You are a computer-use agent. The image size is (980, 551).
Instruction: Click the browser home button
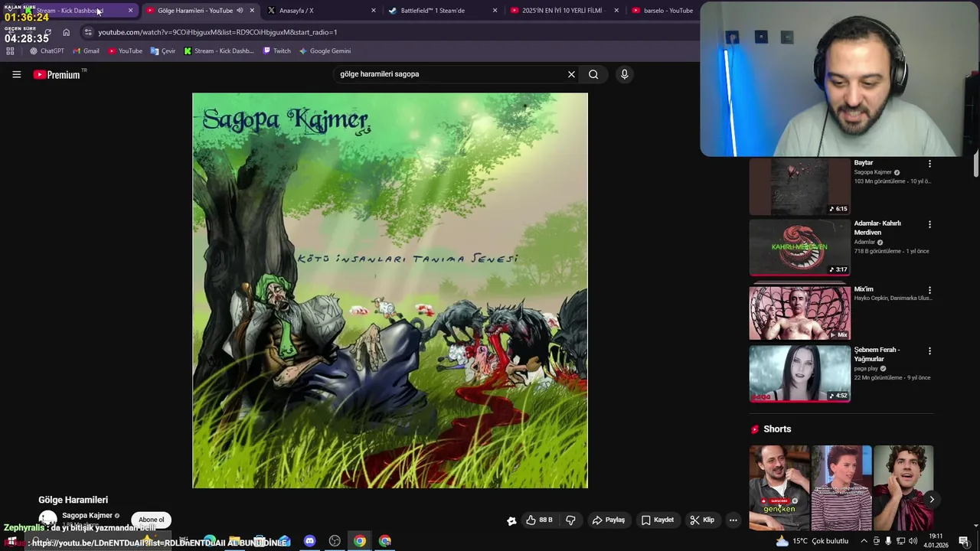66,32
